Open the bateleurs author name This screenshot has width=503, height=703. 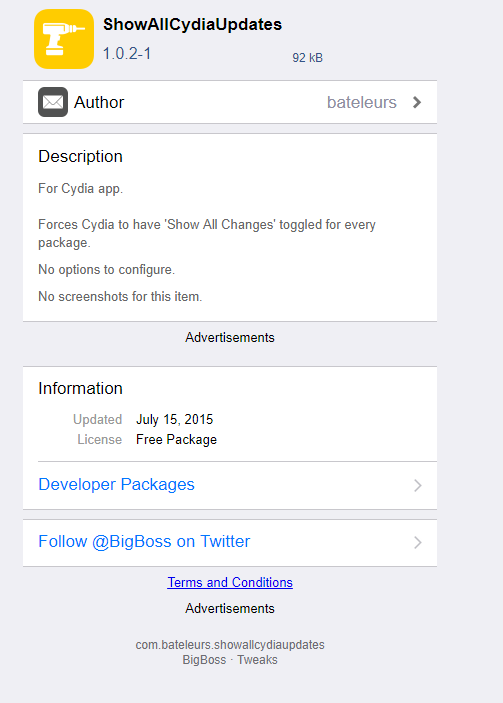362,102
